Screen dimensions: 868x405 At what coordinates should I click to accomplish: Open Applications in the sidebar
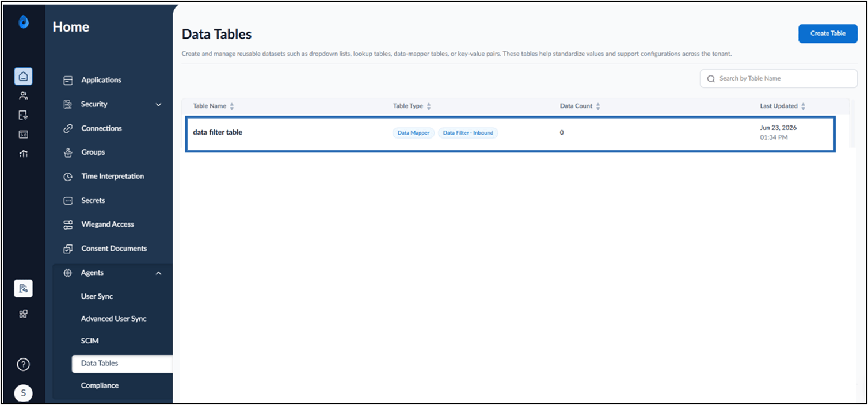tap(101, 80)
